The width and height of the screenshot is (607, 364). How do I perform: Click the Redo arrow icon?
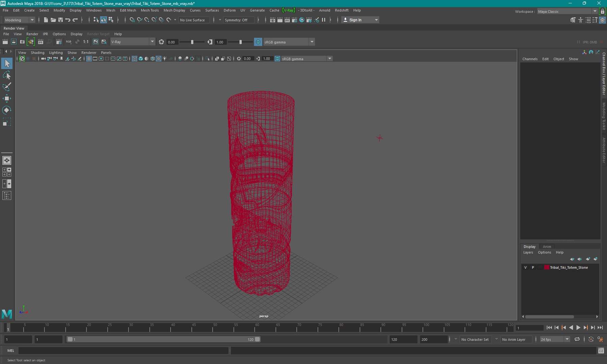tap(75, 20)
